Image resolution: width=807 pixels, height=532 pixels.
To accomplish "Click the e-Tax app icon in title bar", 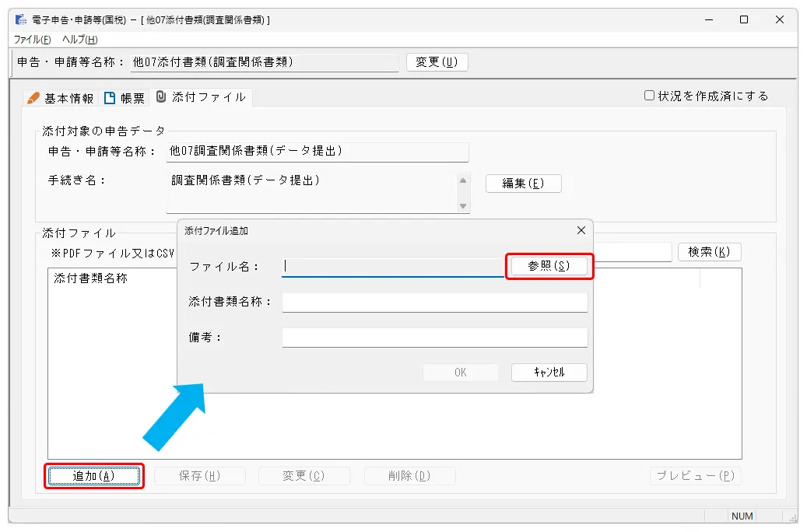I will point(21,19).
